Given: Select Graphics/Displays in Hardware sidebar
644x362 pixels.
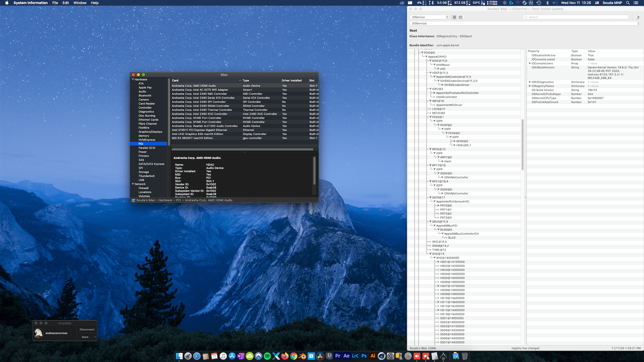Looking at the screenshot, I should click(150, 132).
